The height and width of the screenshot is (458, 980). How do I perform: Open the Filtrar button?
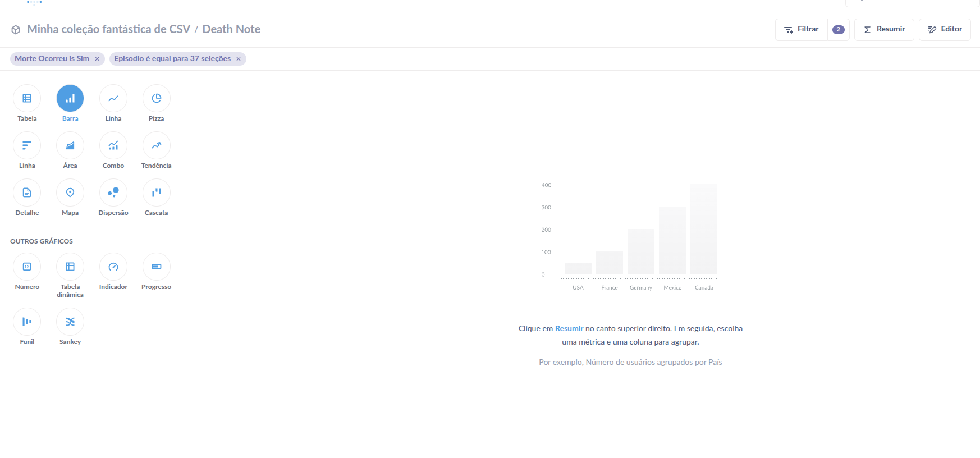coord(802,30)
